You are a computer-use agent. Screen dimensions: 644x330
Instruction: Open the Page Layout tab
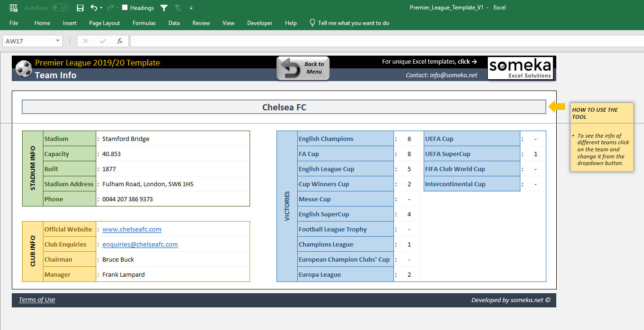point(104,23)
